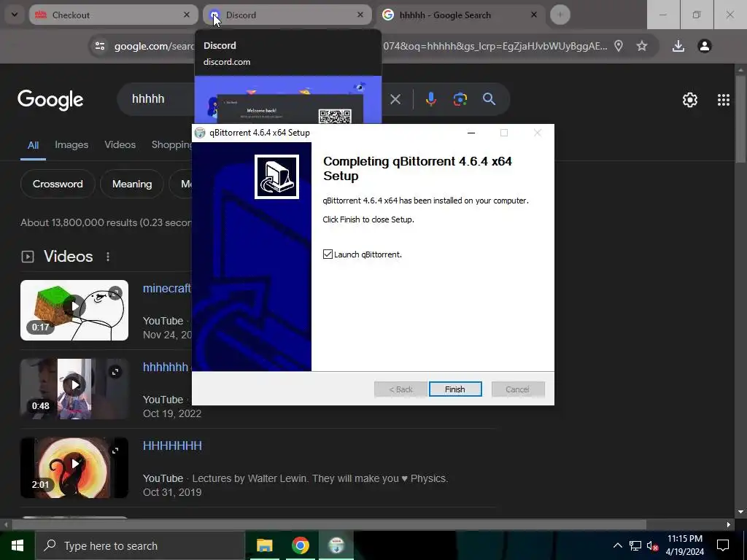Minimize the qBittorrent Setup window
This screenshot has width=747, height=560.
(471, 133)
